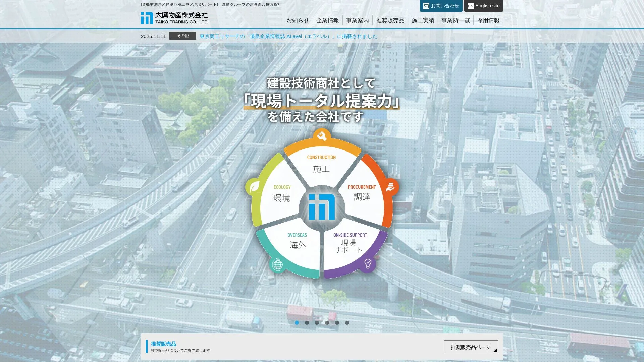Viewport: 644px width, 362px height.
Task: Open the 施工実績 menu item
Action: point(423,20)
